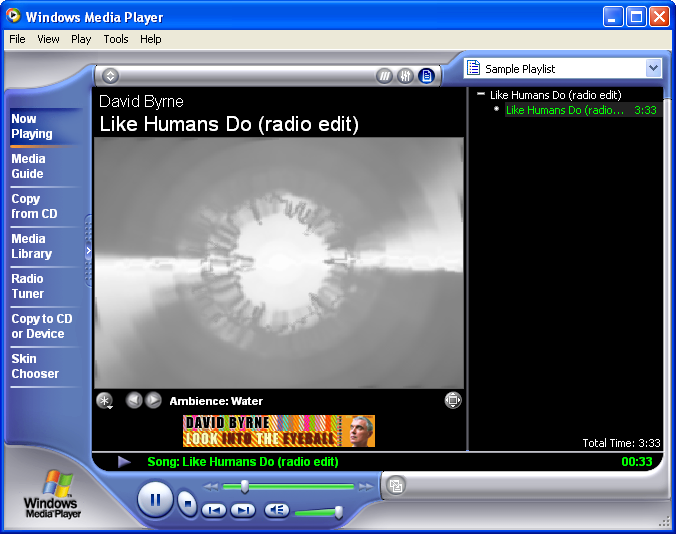Open the View menu
The height and width of the screenshot is (534, 676).
tap(48, 39)
